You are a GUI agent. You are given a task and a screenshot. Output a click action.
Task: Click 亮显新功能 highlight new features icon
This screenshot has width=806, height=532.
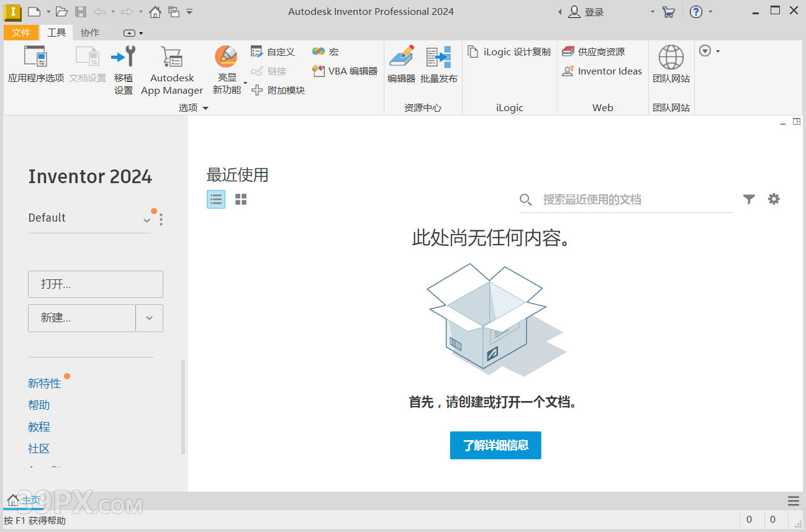[227, 57]
